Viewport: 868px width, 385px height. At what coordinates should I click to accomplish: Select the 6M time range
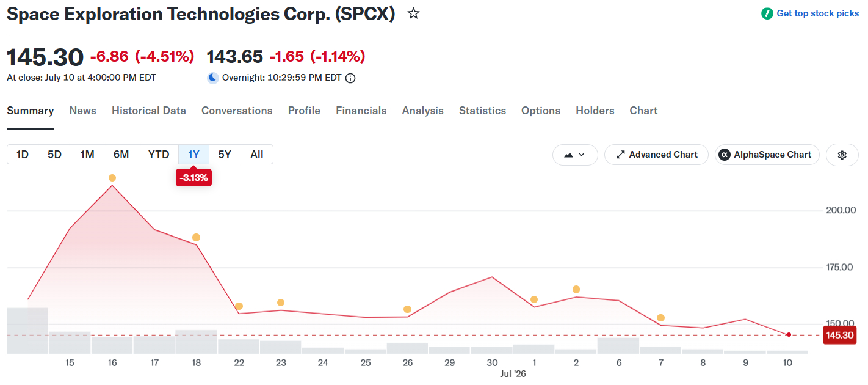click(121, 155)
